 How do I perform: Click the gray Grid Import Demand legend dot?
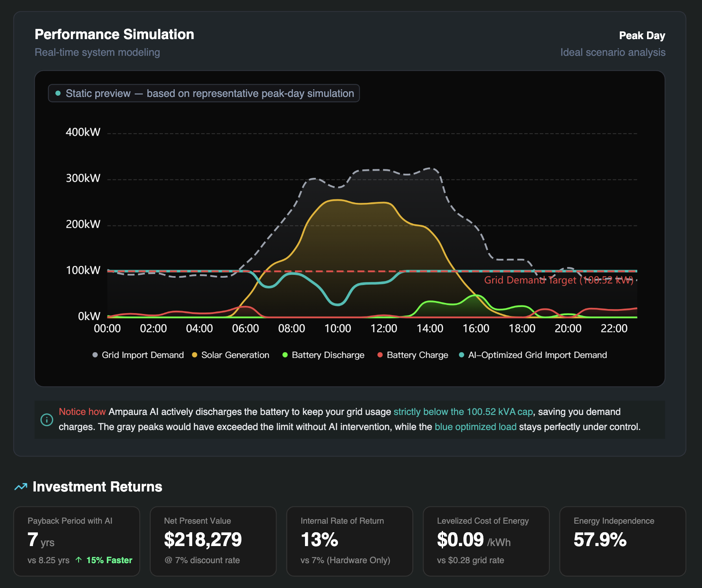pos(95,355)
